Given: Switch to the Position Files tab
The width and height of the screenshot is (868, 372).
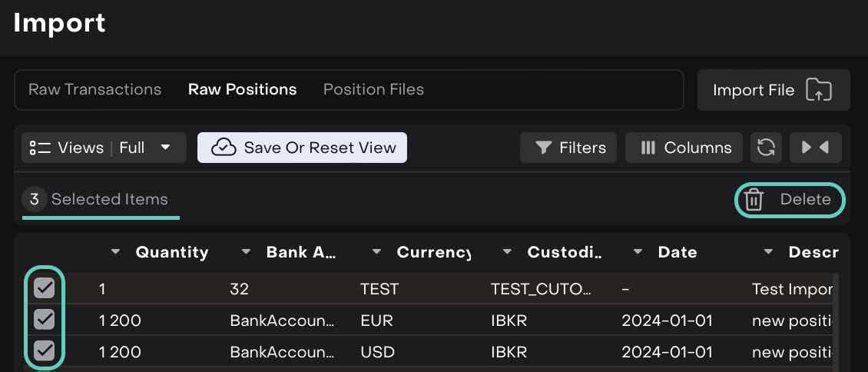Looking at the screenshot, I should (373, 89).
